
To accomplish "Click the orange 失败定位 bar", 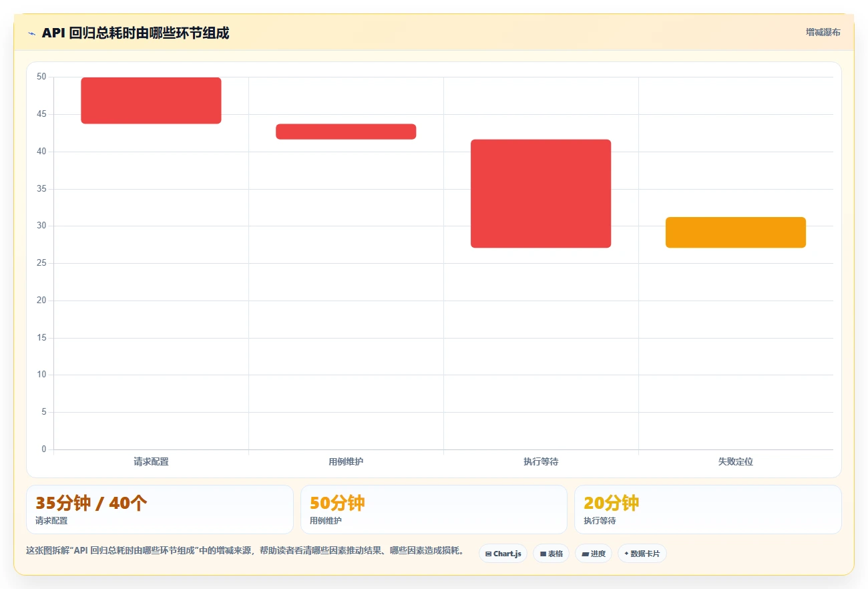I will (x=736, y=232).
